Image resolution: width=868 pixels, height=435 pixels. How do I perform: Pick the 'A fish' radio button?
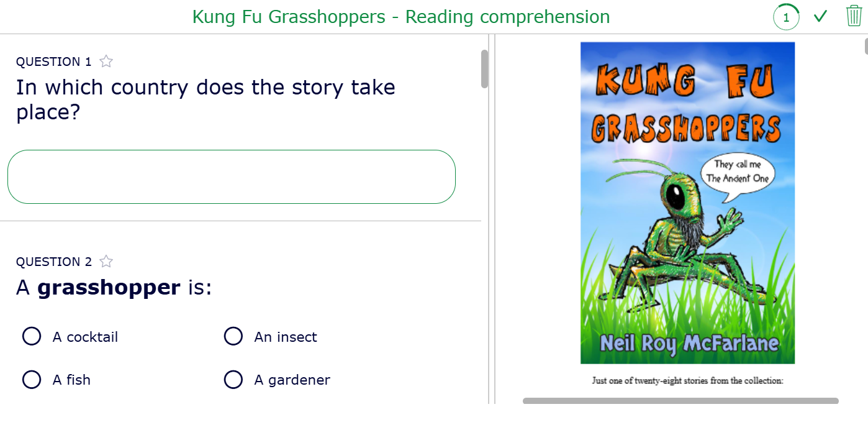[32, 380]
